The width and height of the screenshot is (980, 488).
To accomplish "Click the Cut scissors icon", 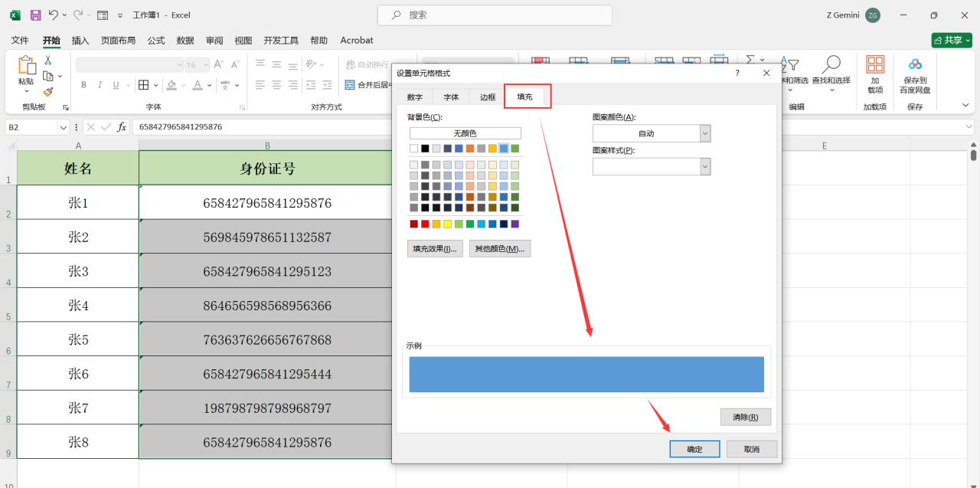I will 48,61.
